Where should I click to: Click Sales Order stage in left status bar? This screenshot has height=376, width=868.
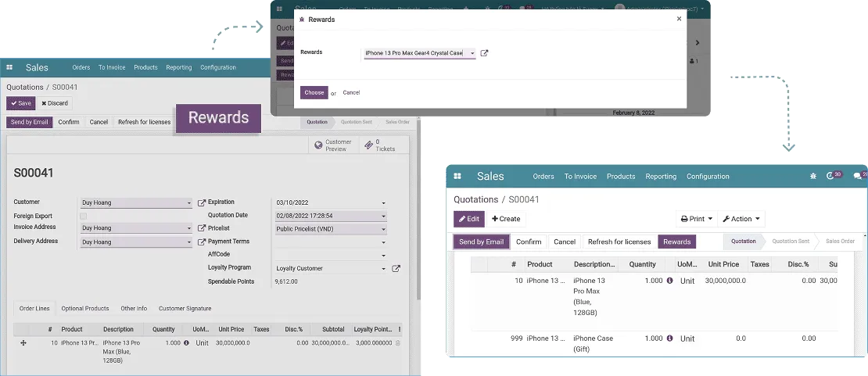pos(397,122)
